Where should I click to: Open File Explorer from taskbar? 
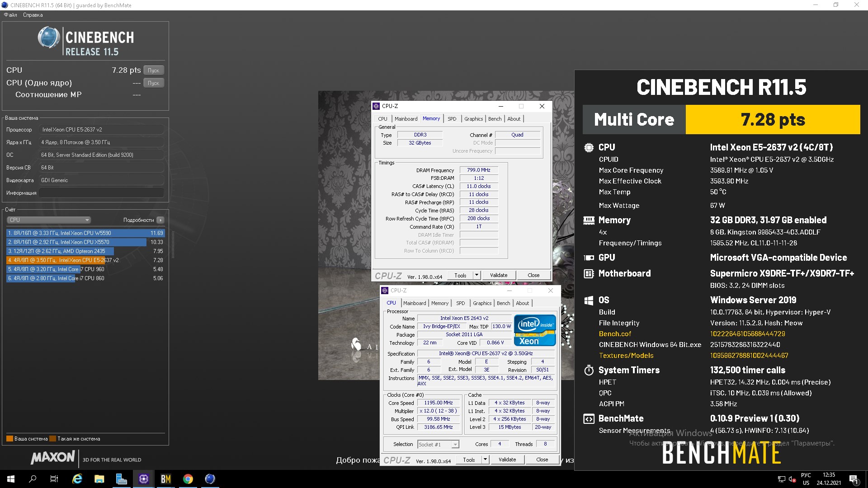click(x=99, y=479)
